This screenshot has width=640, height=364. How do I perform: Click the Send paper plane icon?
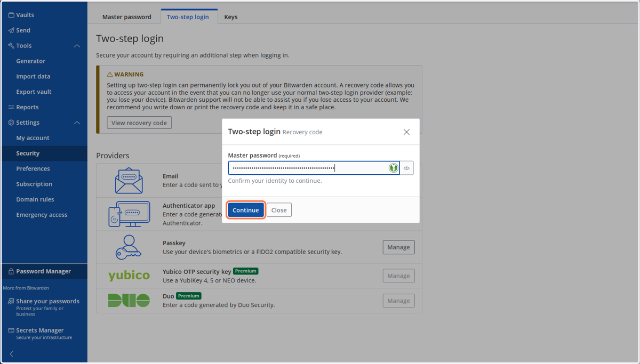pyautogui.click(x=11, y=30)
